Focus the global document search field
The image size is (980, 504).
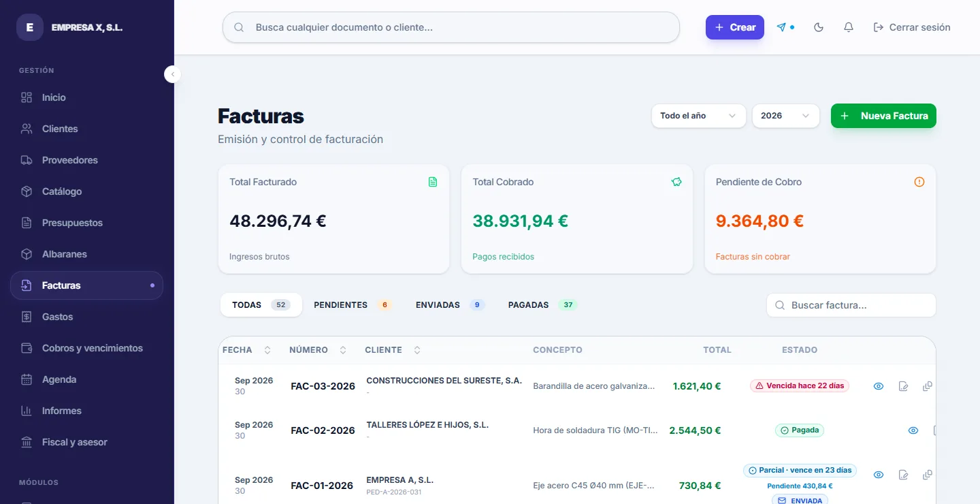point(451,27)
